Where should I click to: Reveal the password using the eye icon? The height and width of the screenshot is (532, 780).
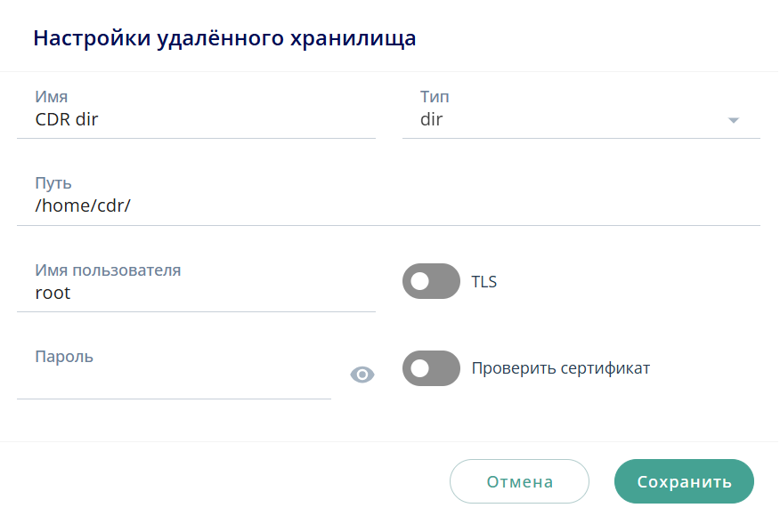tap(362, 375)
